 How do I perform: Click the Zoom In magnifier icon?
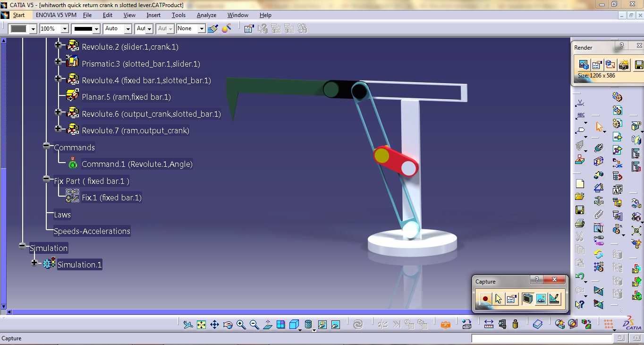241,325
